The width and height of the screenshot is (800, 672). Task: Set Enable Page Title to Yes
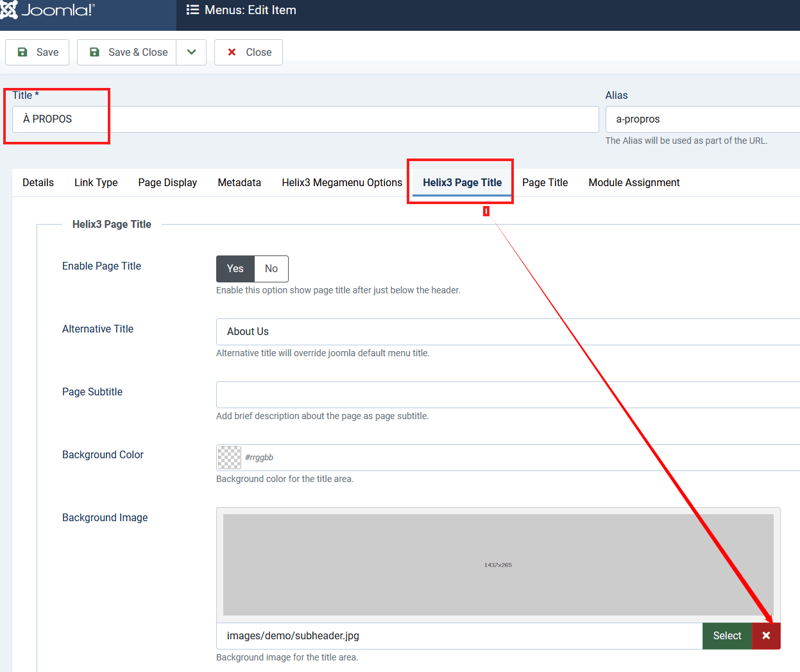[x=235, y=269]
